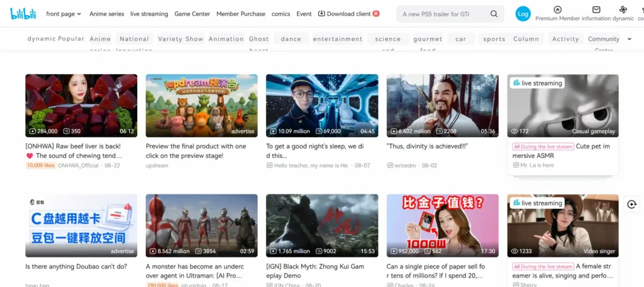This screenshot has width=644, height=287.
Task: Select Animation channel
Action: pyautogui.click(x=226, y=39)
